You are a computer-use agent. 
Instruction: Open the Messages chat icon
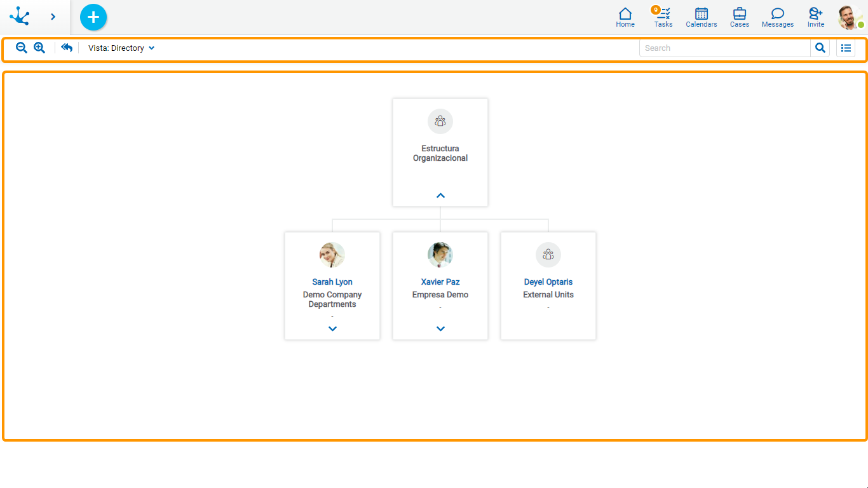coord(777,17)
